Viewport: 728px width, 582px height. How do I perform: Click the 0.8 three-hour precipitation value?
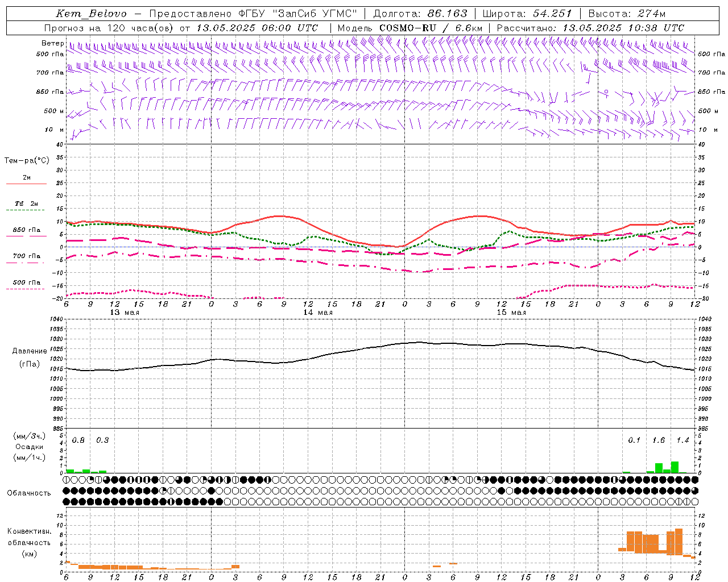tap(78, 440)
